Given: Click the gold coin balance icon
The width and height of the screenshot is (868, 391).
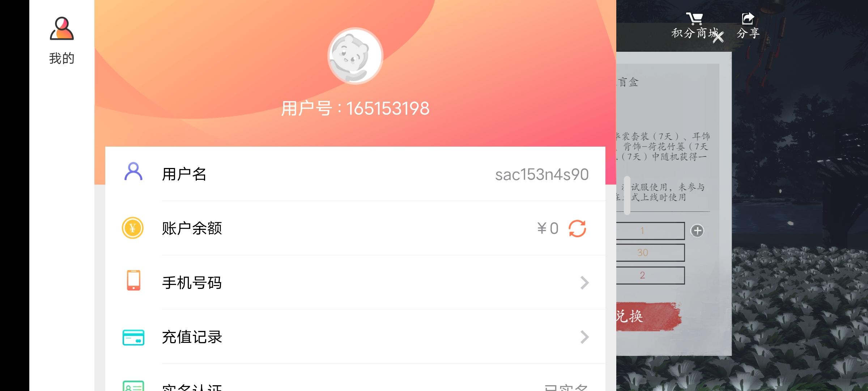Looking at the screenshot, I should point(133,228).
